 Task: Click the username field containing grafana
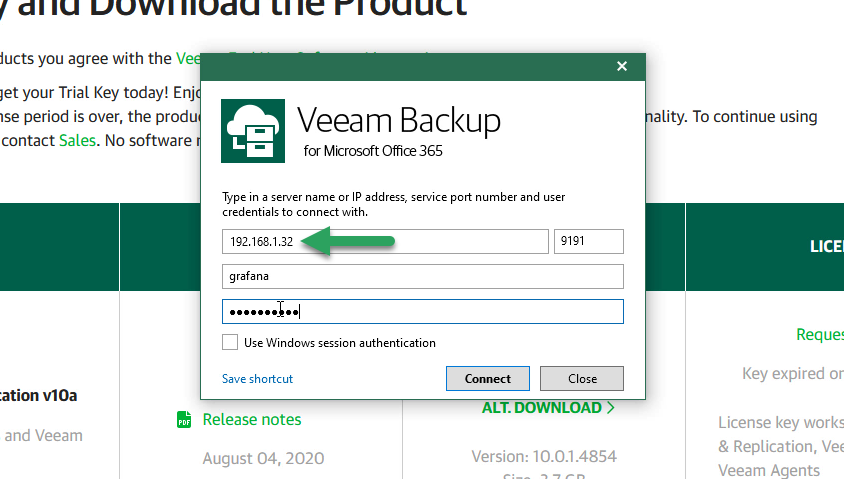click(423, 276)
